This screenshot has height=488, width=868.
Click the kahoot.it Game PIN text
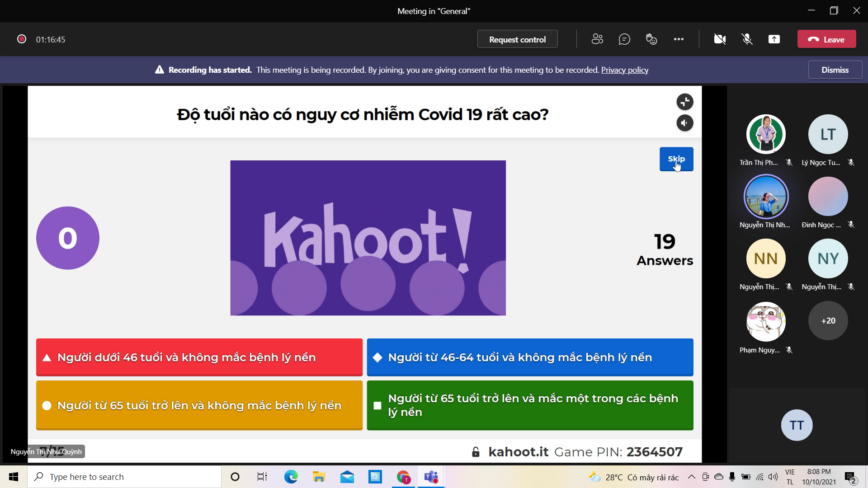click(x=585, y=452)
